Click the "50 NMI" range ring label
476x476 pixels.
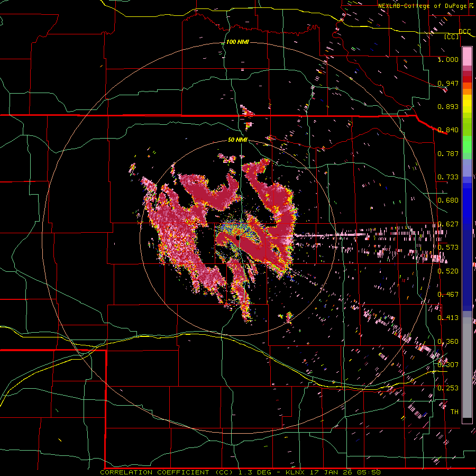tap(237, 140)
